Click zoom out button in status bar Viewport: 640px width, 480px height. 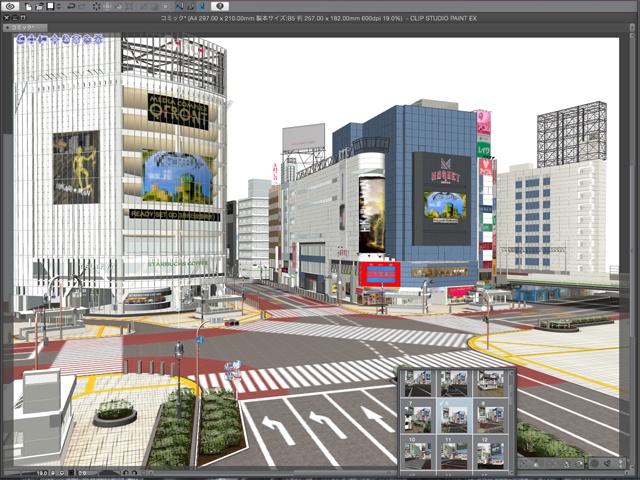pyautogui.click(x=53, y=473)
